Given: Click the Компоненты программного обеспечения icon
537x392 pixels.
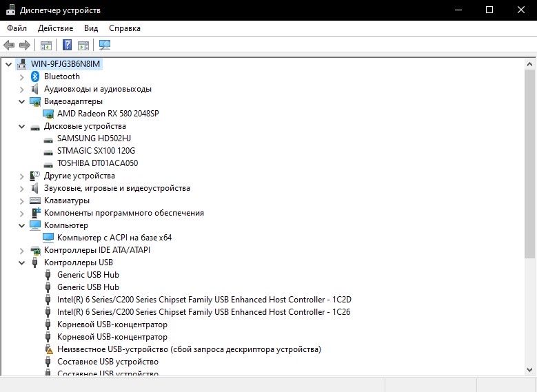Looking at the screenshot, I should point(36,213).
